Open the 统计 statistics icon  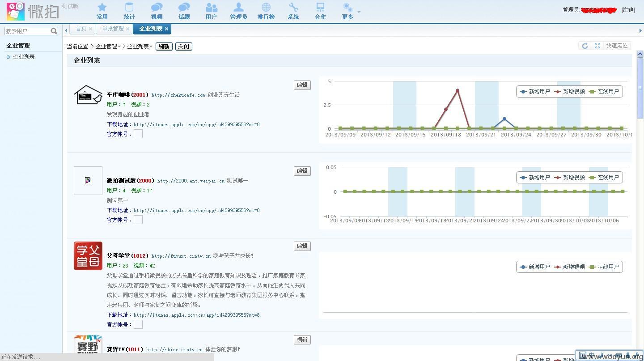click(129, 8)
